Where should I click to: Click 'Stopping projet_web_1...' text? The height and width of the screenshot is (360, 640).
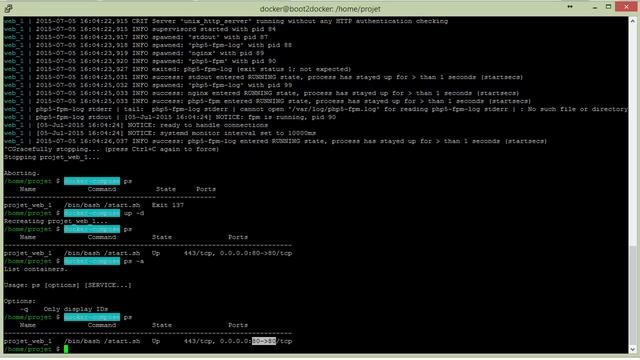(x=52, y=157)
